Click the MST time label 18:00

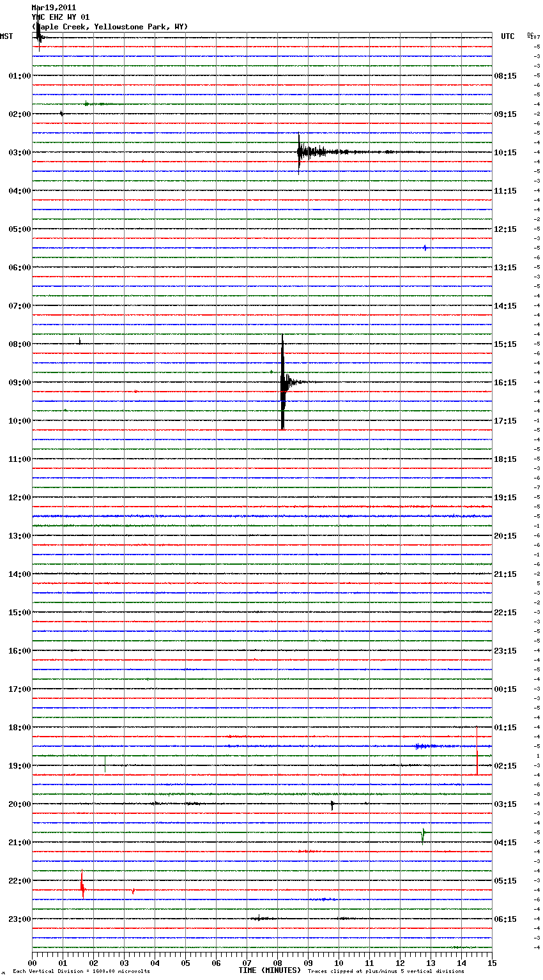coord(20,728)
